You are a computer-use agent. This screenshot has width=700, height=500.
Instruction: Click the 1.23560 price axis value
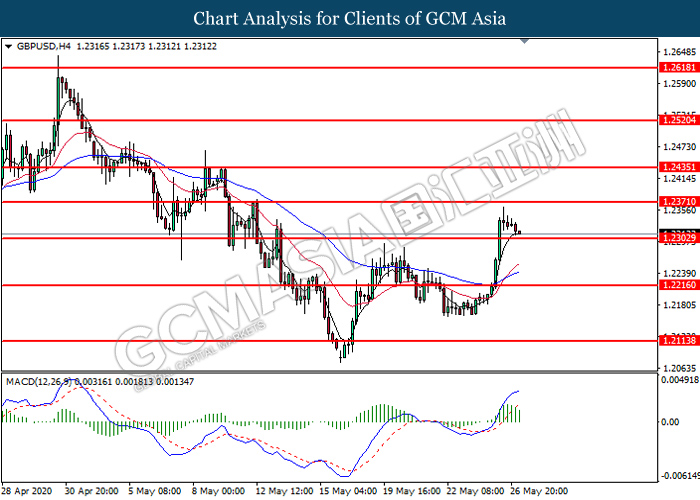[x=679, y=211]
